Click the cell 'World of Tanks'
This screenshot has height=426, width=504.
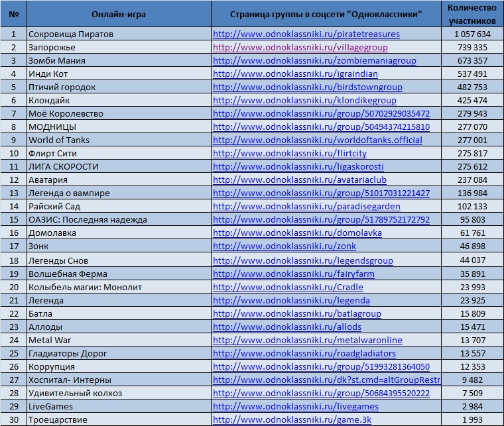(x=119, y=140)
